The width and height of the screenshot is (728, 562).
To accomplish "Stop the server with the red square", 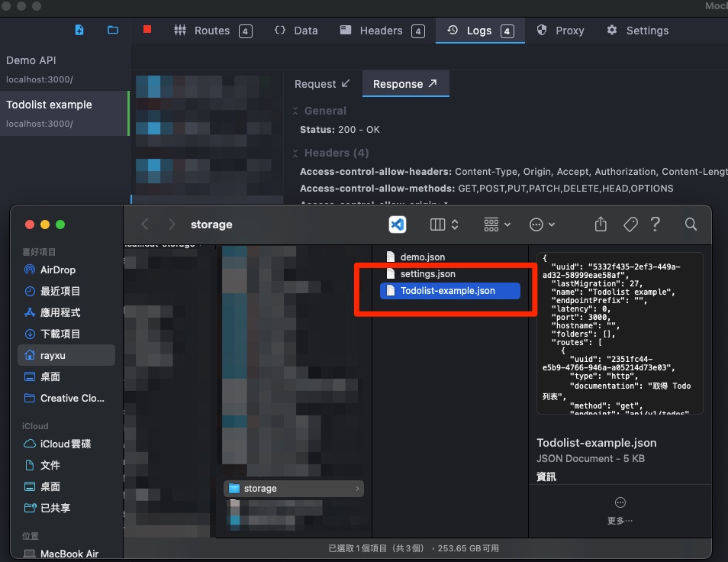I will point(147,30).
